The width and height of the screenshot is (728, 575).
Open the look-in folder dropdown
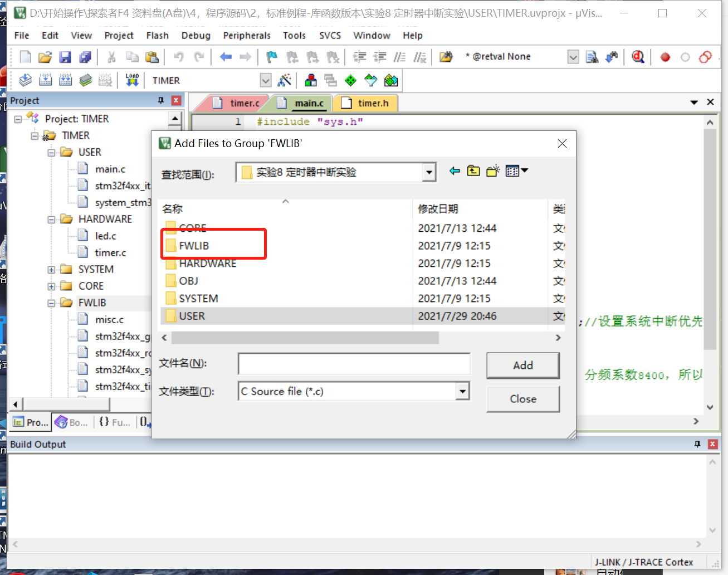click(429, 172)
